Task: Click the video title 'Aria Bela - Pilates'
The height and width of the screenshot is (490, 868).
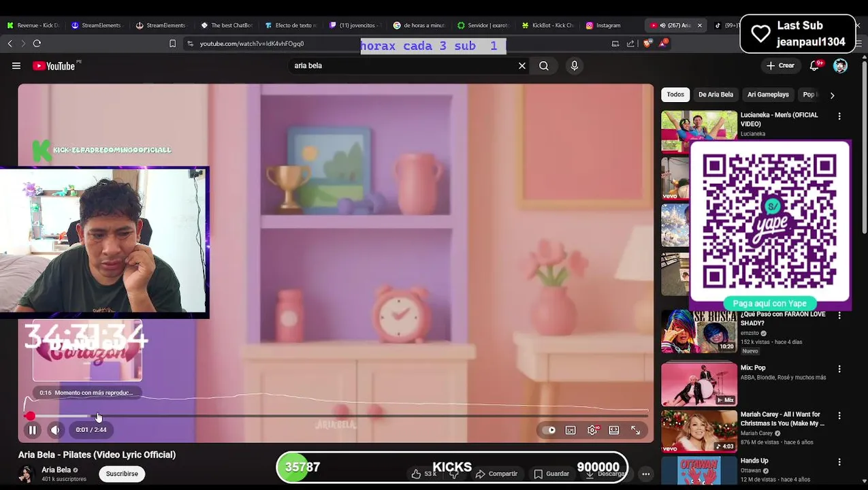Action: pyautogui.click(x=97, y=455)
